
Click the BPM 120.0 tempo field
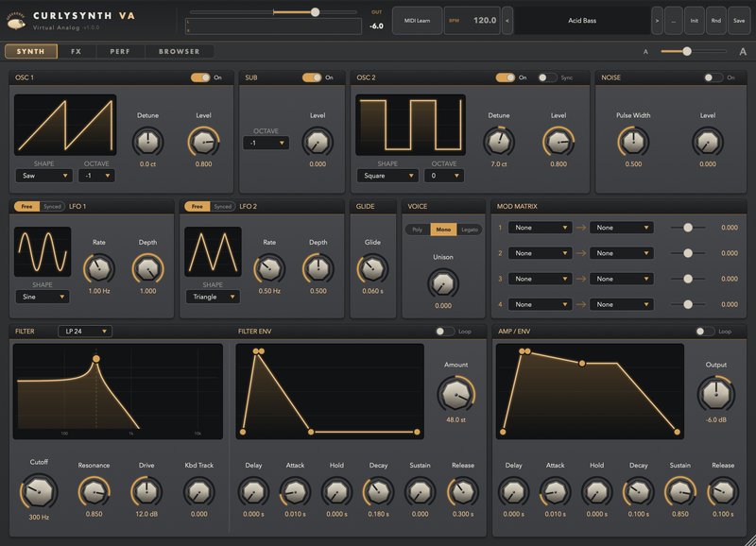[472, 21]
